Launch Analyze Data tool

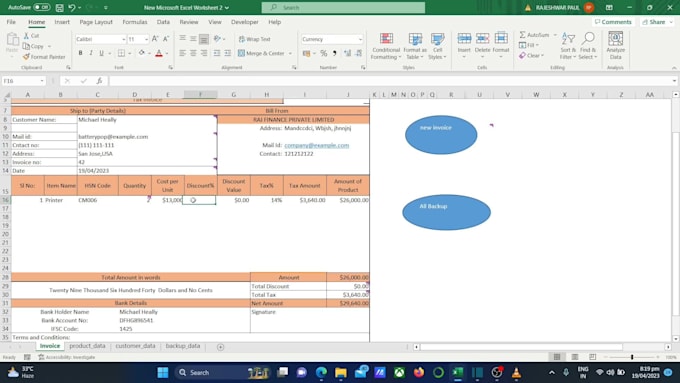point(615,46)
